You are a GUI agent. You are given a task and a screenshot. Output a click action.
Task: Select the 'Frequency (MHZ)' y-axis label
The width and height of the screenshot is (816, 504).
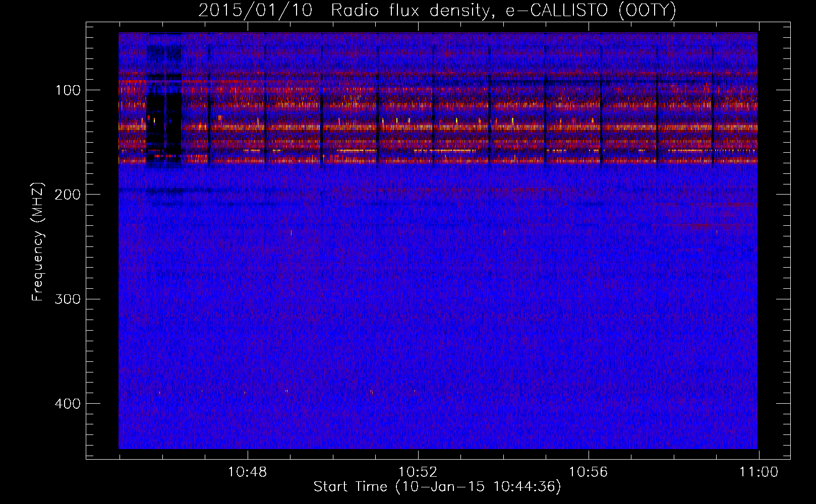point(38,242)
